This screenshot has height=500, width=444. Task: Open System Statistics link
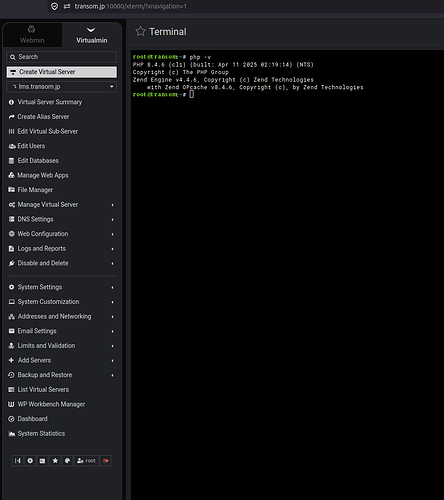point(41,434)
